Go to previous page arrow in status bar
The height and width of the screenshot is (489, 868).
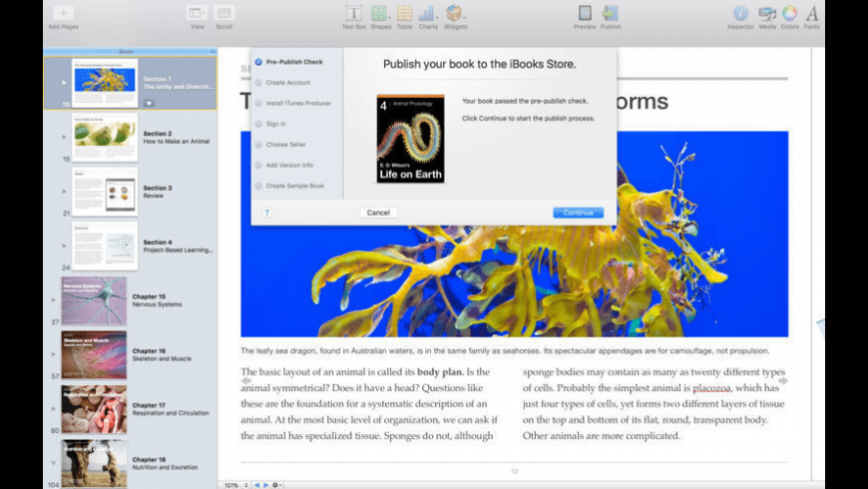click(x=256, y=485)
